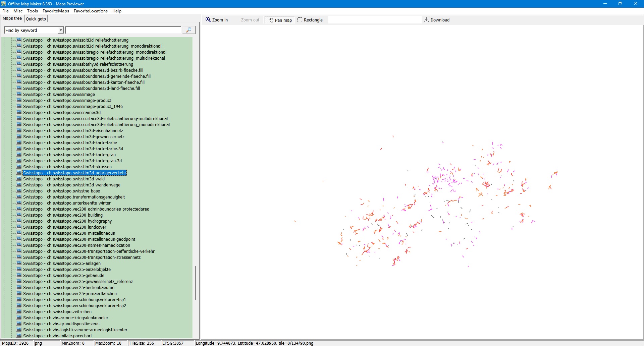Click the Zoom in magnifier icon
Image resolution: width=644 pixels, height=346 pixels.
coord(208,20)
